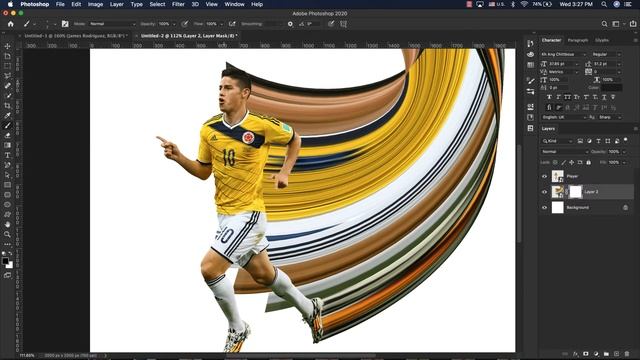Select the Hand tool

point(7,224)
